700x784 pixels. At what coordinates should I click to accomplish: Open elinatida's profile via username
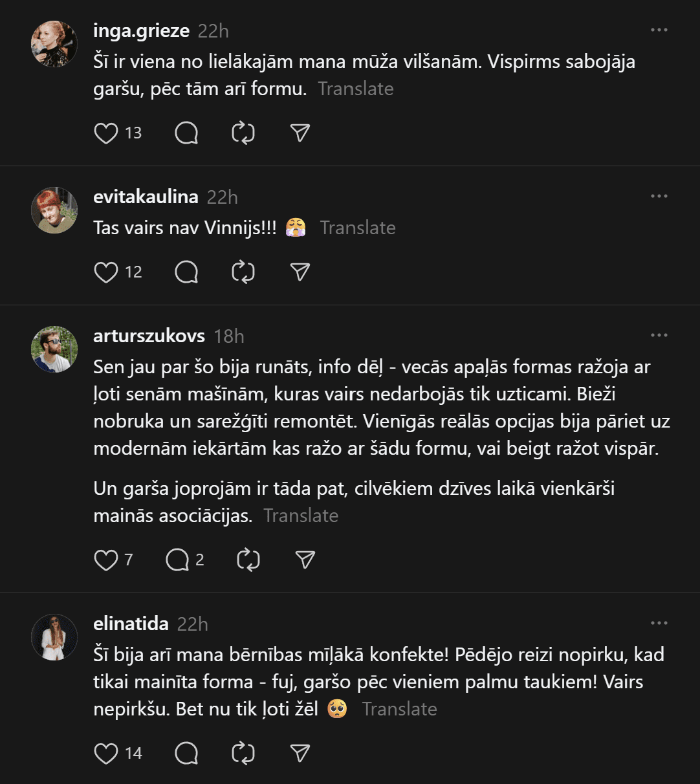point(131,624)
